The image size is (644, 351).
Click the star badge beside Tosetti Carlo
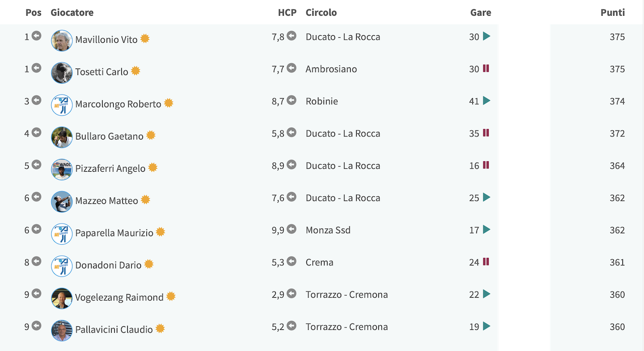[x=135, y=71]
